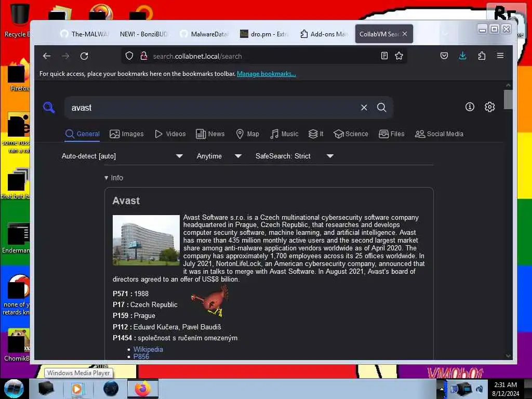Switch to the News search category
The height and width of the screenshot is (399, 532).
point(210,134)
